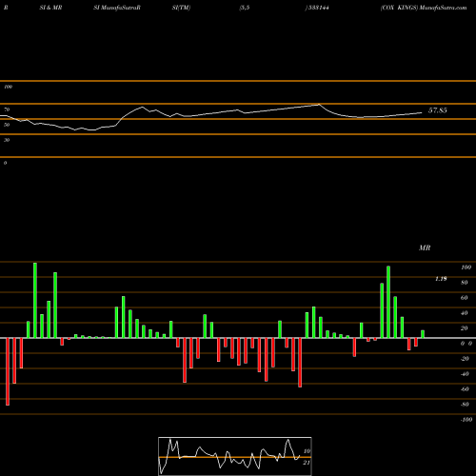Click the -60 label on the MR scale

click(x=465, y=389)
